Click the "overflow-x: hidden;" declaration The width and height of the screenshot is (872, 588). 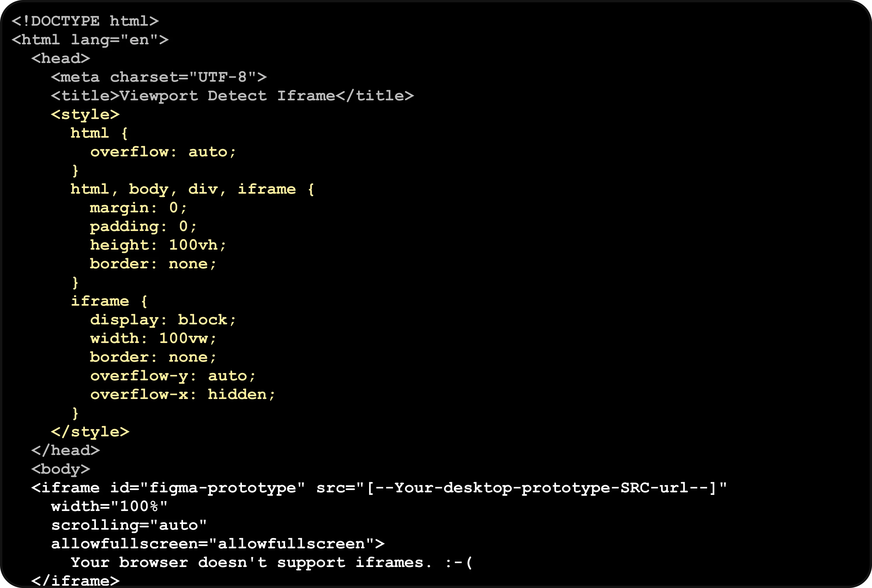182,395
